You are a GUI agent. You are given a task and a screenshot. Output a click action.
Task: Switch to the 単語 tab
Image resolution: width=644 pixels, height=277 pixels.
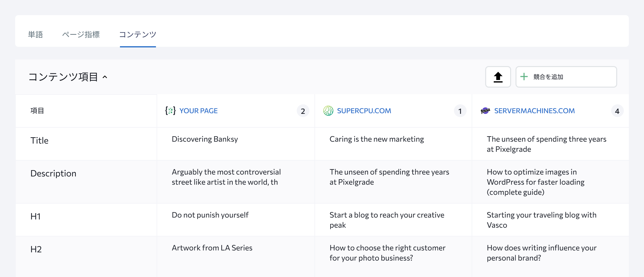[x=35, y=34]
